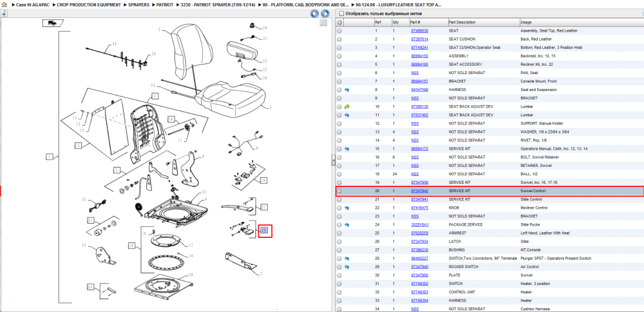Click gray circle icon for CONTROL UNIT row
The height and width of the screenshot is (312, 644).
click(339, 292)
